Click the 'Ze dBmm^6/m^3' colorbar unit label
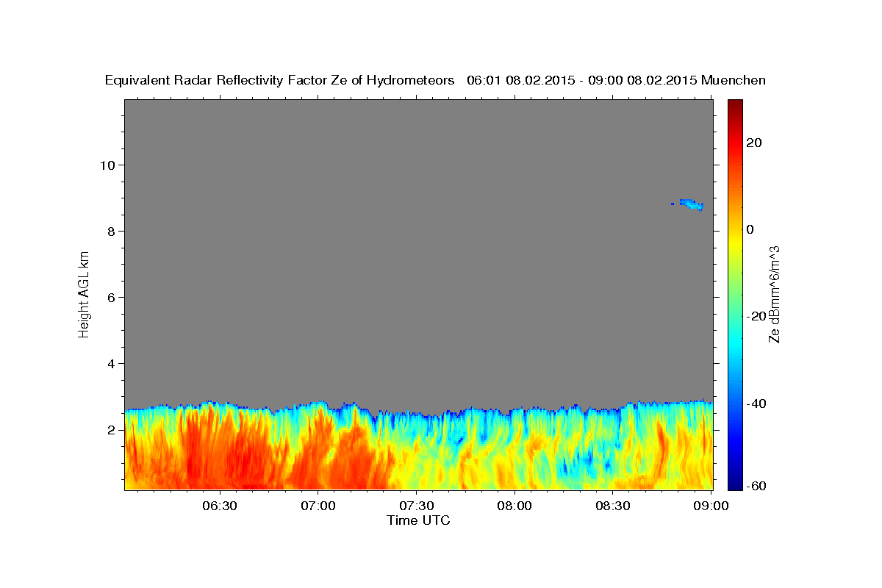The height and width of the screenshot is (588, 882). (774, 294)
